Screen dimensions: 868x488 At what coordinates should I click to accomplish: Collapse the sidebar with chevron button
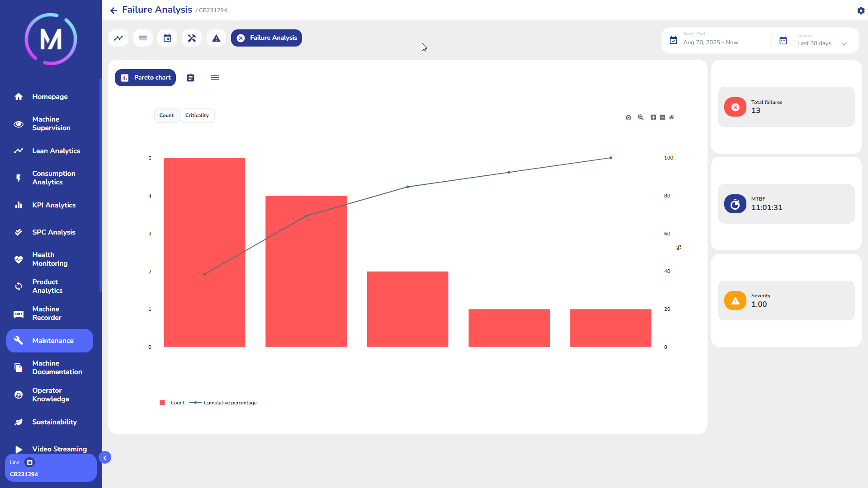pyautogui.click(x=105, y=458)
